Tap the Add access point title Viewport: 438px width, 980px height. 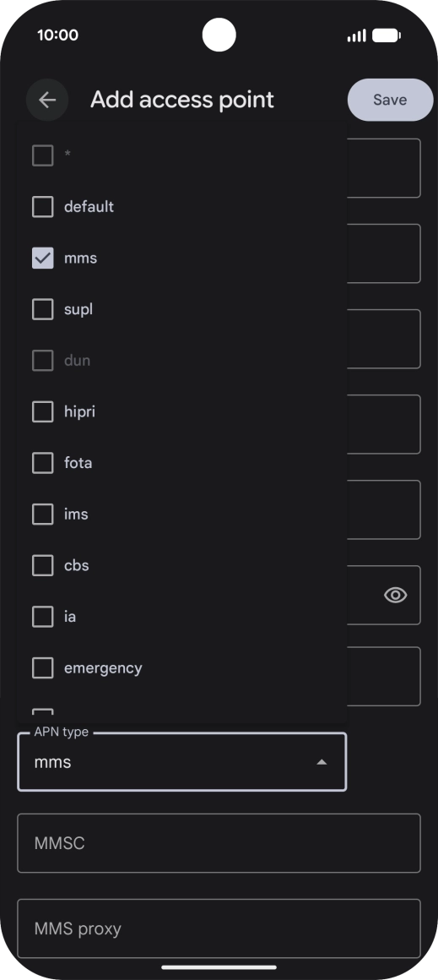[182, 100]
